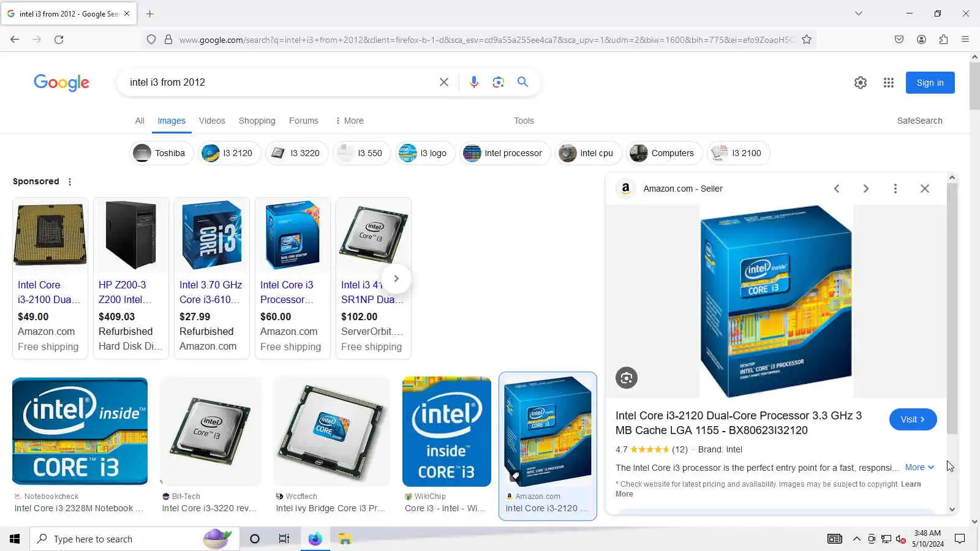
Task: Bookmark this page with the star icon
Action: point(807,40)
